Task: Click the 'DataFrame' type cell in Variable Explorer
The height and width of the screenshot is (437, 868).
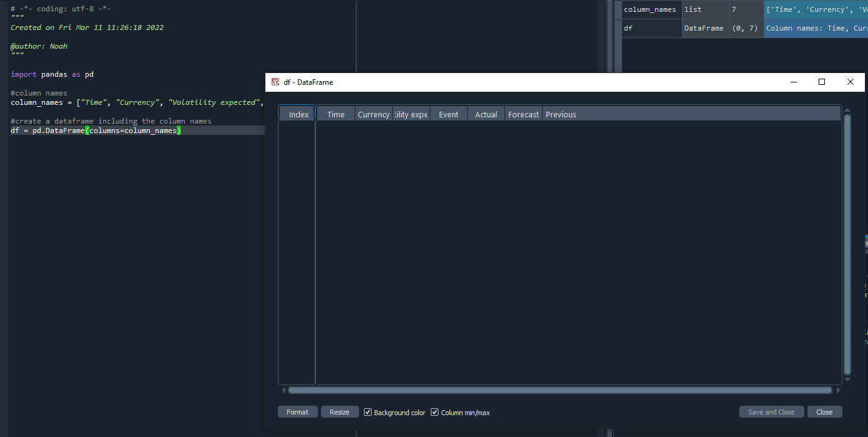Action: click(x=706, y=28)
